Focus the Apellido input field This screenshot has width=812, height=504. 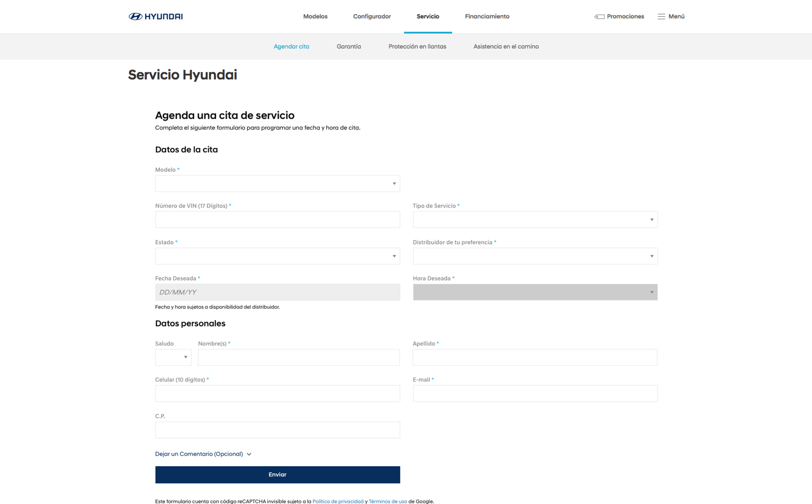click(x=535, y=357)
